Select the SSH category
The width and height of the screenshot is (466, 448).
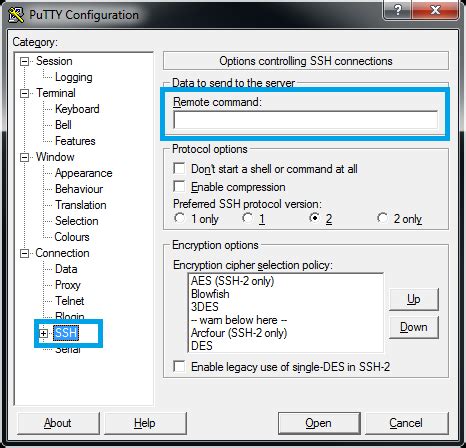66,333
